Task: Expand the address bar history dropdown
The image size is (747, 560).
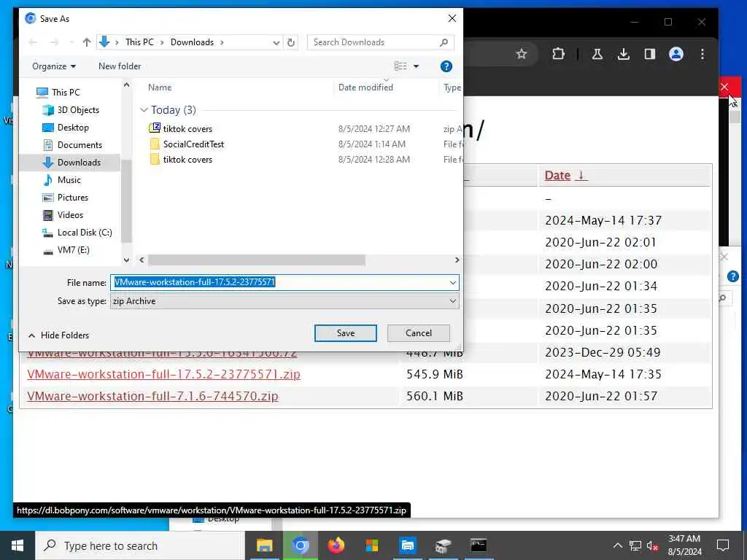Action: point(276,42)
